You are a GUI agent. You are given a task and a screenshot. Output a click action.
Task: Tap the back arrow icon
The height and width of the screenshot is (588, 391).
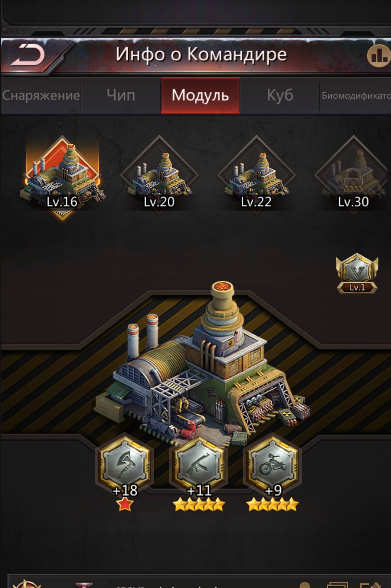point(28,55)
